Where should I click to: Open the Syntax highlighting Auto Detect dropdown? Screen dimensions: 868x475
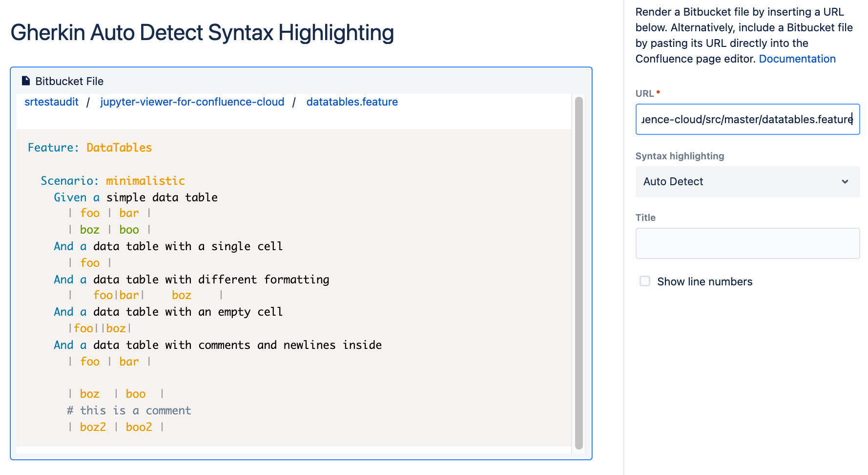747,182
